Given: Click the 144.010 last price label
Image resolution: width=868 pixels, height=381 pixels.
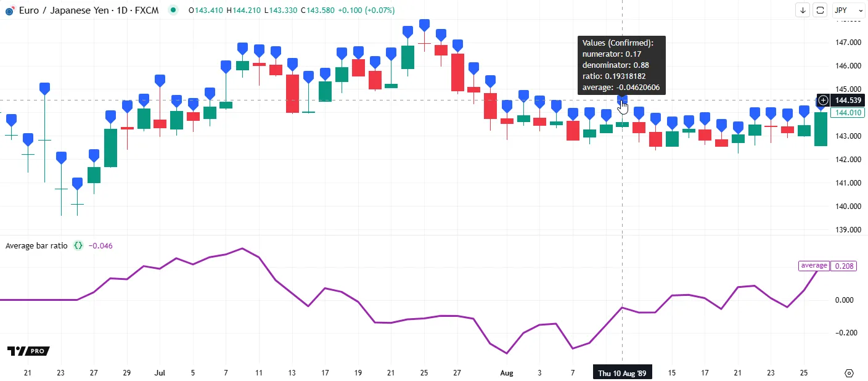Looking at the screenshot, I should (847, 113).
